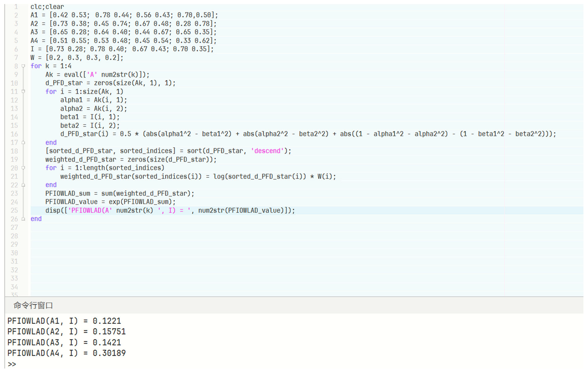Click line number 25 to set breakpoint

[14, 210]
